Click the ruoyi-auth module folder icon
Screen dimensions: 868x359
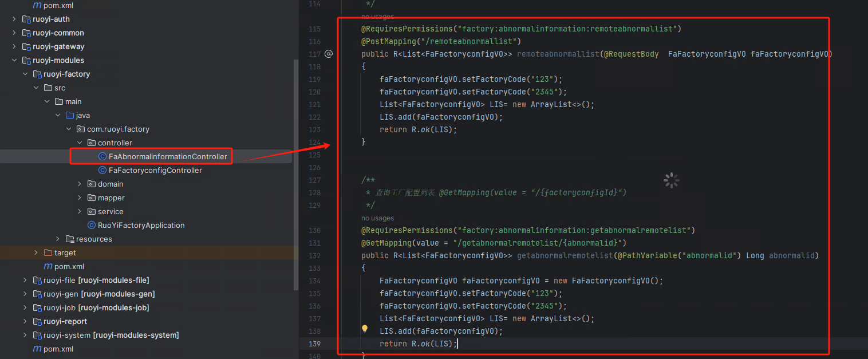(x=26, y=19)
